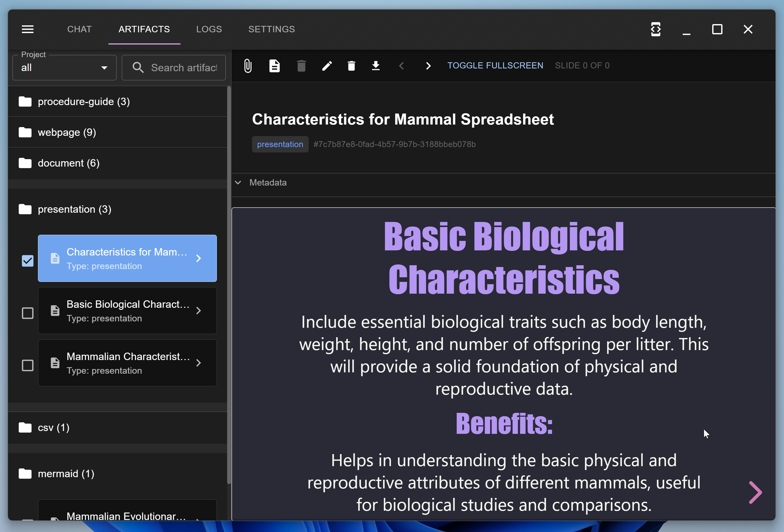Advance slide with the pink arrow

click(755, 493)
